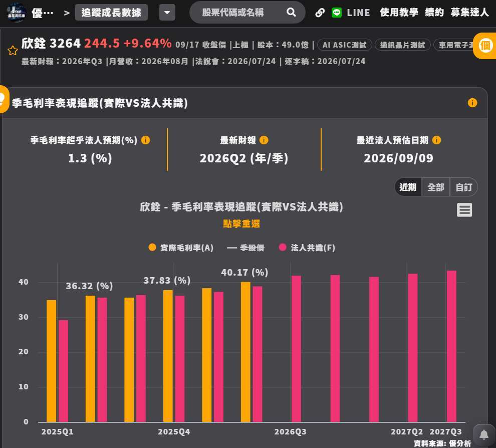Click the 點擊重選 link
The width and height of the screenshot is (496, 448).
point(241,223)
